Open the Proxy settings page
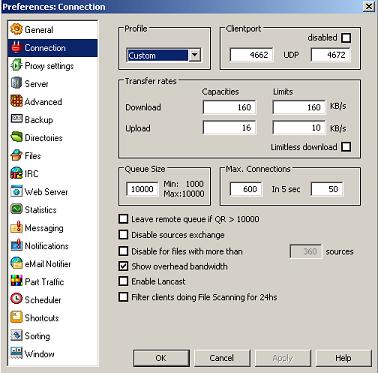This screenshot has width=378, height=373. [52, 66]
